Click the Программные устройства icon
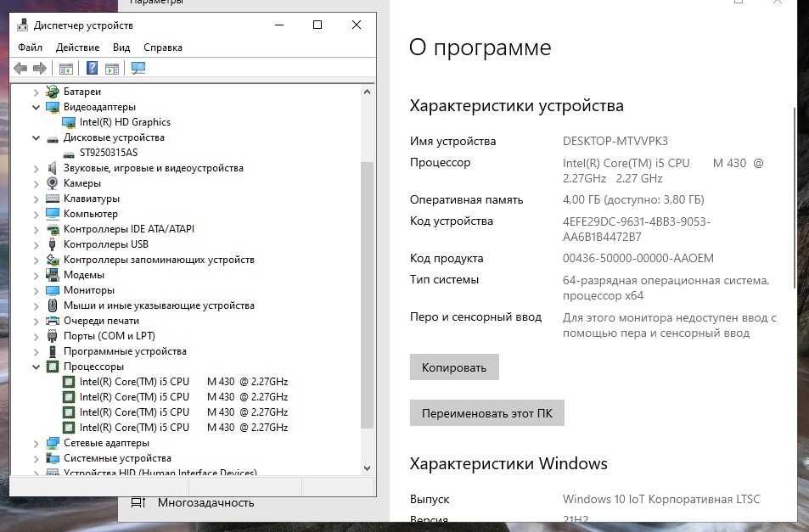Screen dimensions: 809x532 click(52, 351)
